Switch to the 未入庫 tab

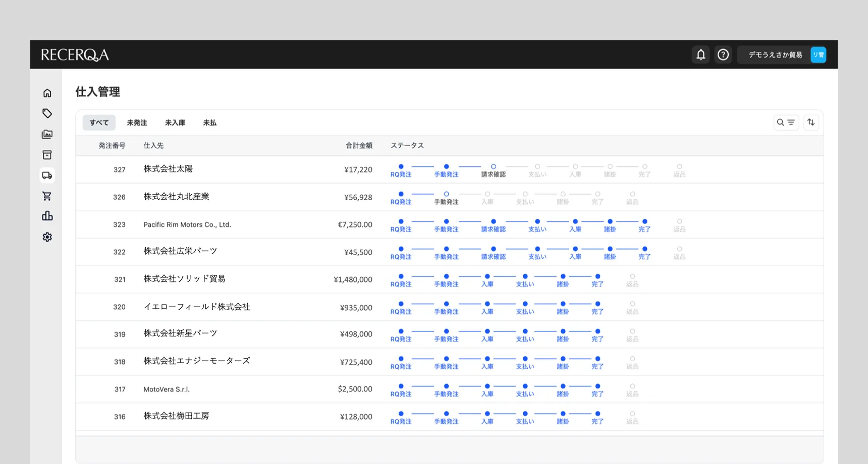(175, 123)
